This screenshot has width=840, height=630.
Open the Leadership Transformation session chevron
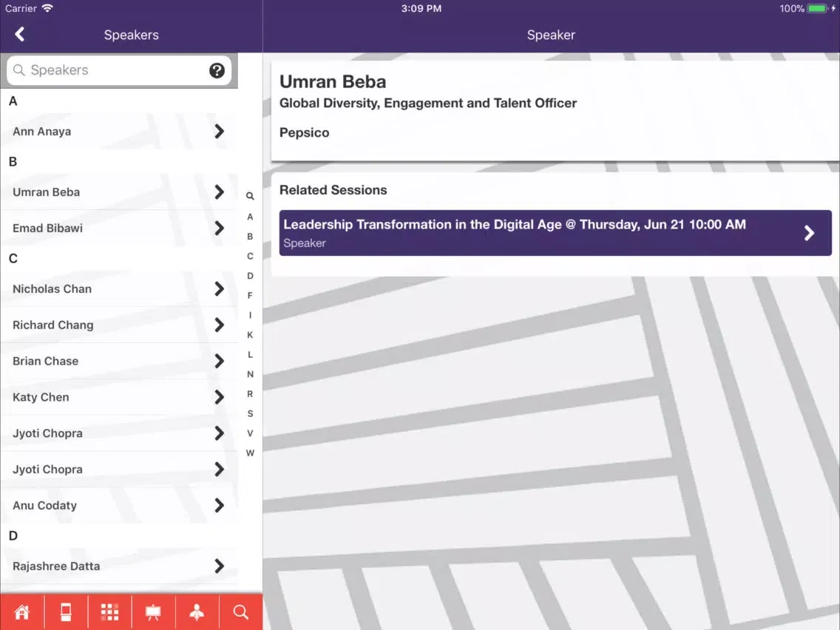[809, 233]
